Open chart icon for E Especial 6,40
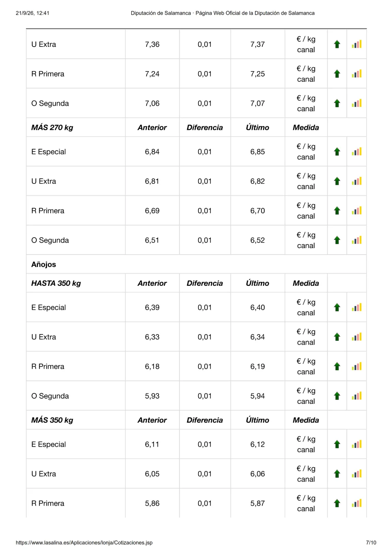Viewport: 392px width, 555px height. click(x=357, y=307)
